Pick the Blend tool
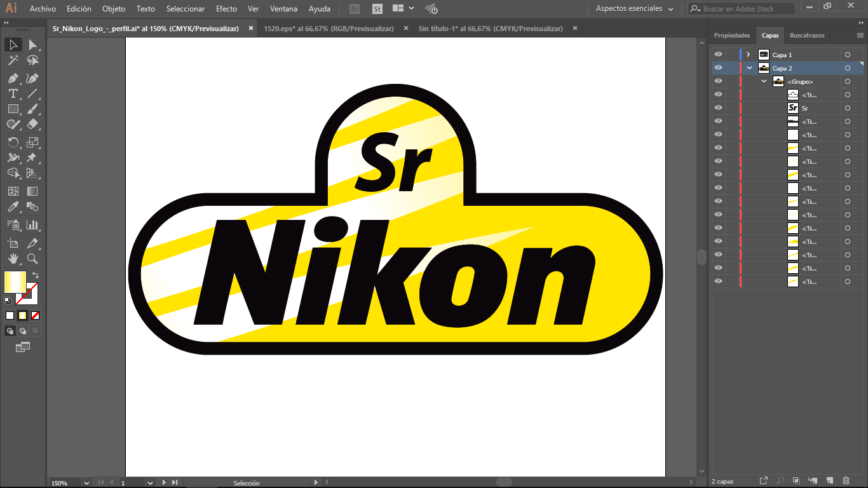The width and height of the screenshot is (868, 488). click(x=33, y=207)
